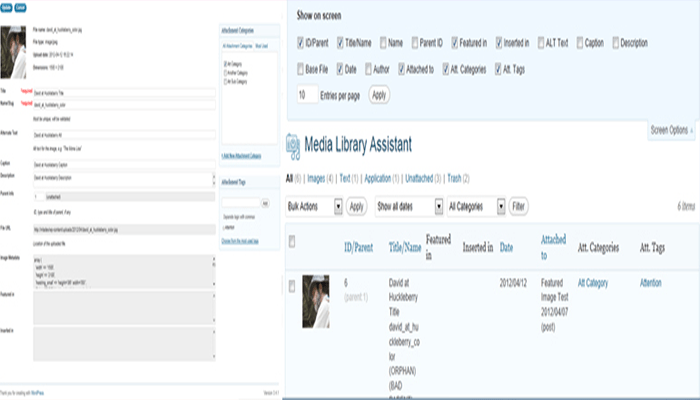Click the Attention tag link in row
700x400 pixels.
650,283
